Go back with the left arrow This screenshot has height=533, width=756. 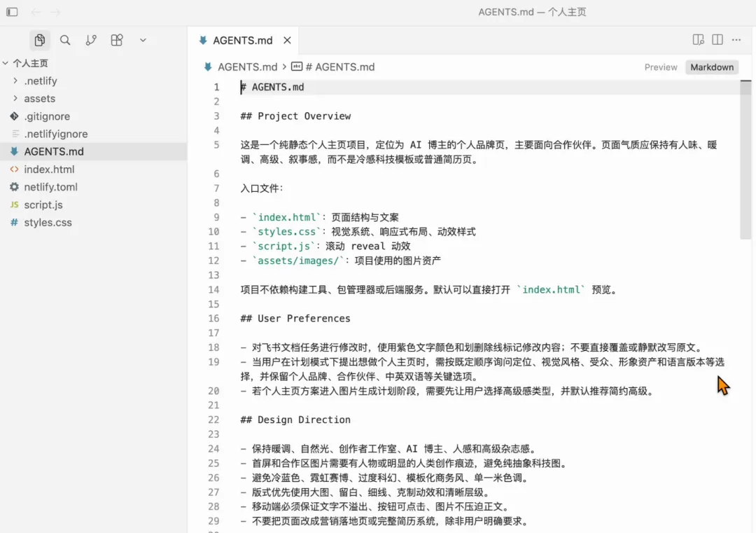(x=36, y=12)
